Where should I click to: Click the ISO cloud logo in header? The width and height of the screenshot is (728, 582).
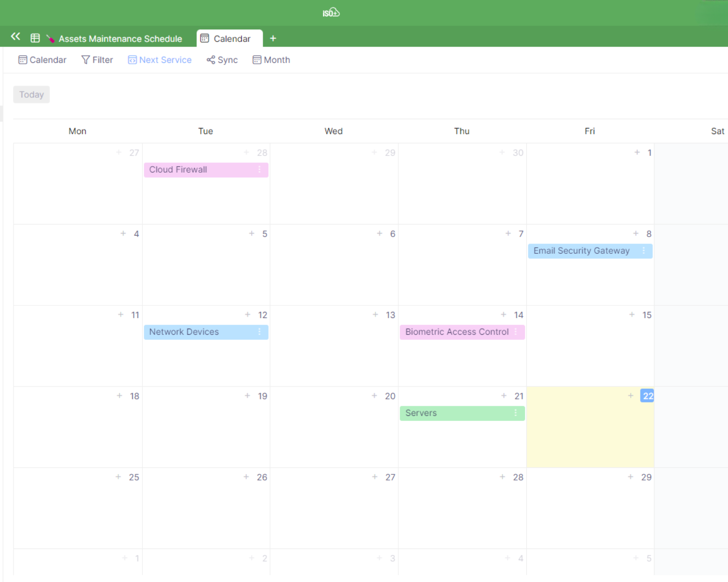tap(331, 13)
